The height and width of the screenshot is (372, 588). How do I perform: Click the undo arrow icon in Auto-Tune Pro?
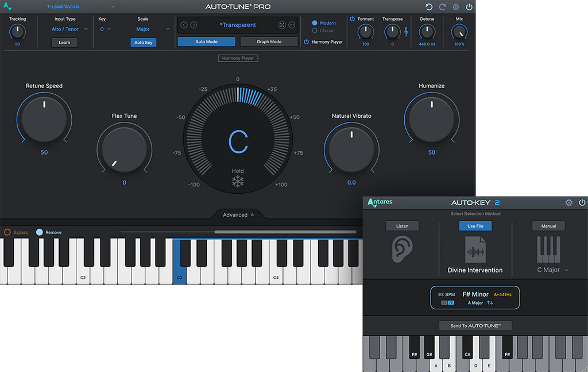click(429, 7)
